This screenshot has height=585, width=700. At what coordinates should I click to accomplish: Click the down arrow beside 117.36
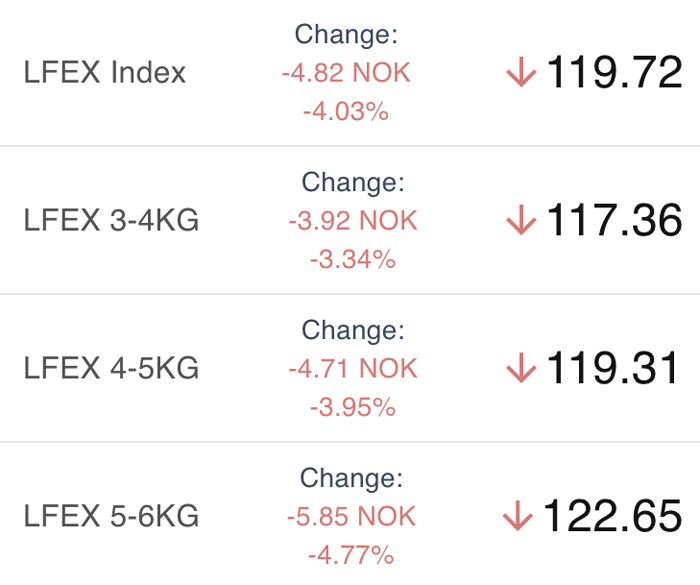521,220
